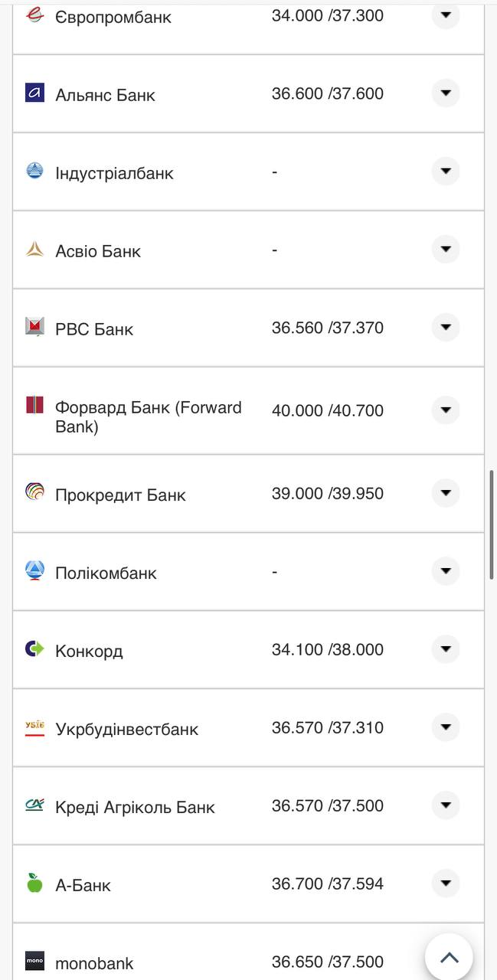Viewport: 497px width, 980px height.
Task: Click the page scrollbar thumb
Action: tap(492, 524)
